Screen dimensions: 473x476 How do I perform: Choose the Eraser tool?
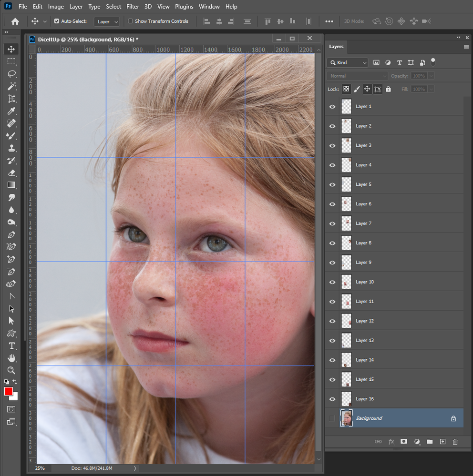(11, 173)
